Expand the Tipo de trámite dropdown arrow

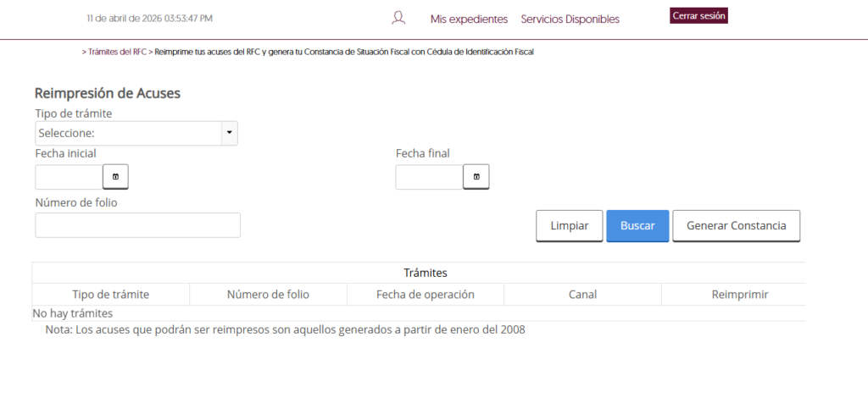[229, 133]
